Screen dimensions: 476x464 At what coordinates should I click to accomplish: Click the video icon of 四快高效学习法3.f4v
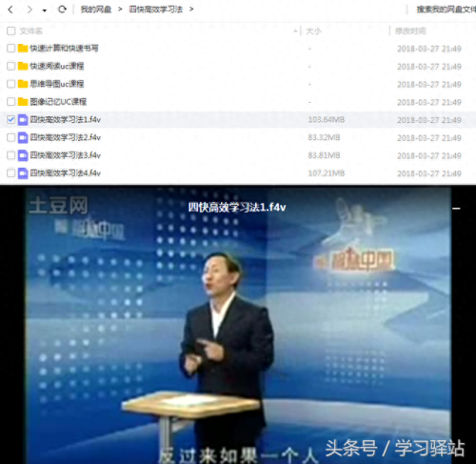[23, 155]
